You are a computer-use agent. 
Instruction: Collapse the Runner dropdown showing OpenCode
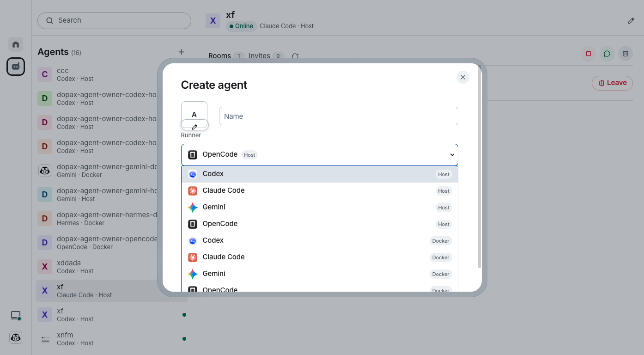tap(319, 155)
